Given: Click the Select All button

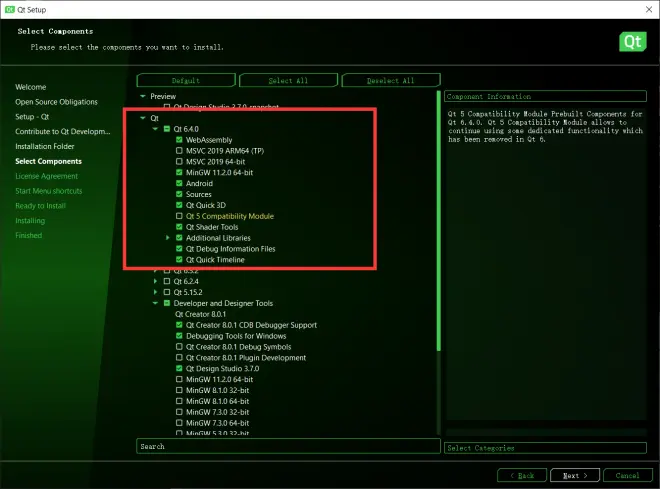Looking at the screenshot, I should 288,80.
